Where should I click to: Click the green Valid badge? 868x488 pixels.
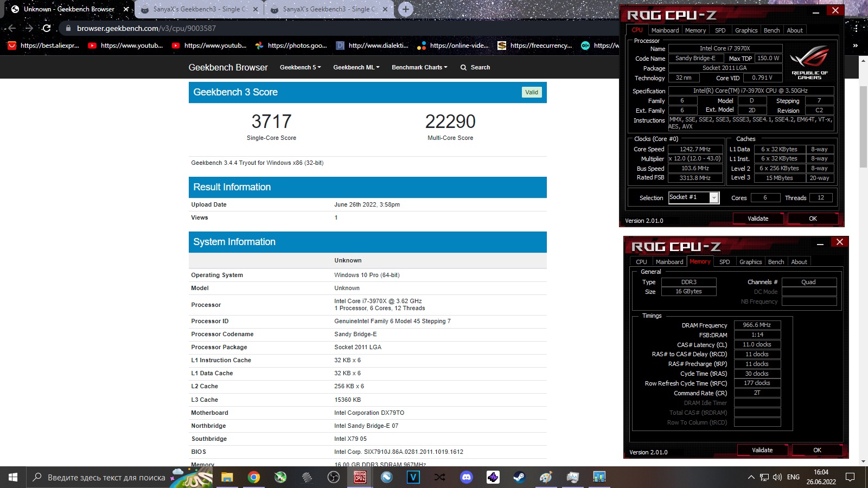tap(532, 92)
